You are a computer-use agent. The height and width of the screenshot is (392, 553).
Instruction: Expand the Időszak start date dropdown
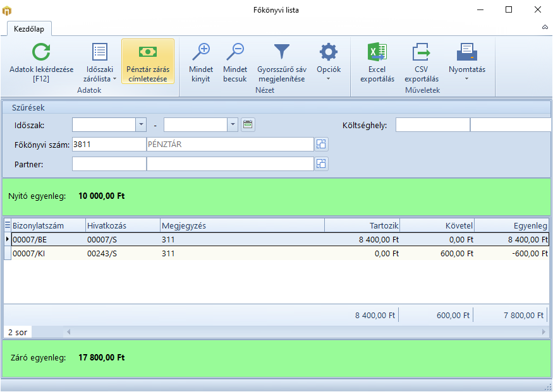141,124
